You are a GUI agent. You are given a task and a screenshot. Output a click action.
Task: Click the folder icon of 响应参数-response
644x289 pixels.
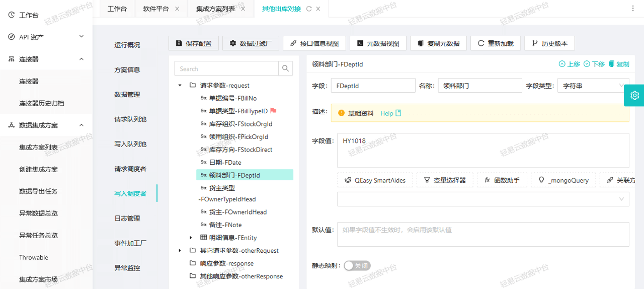point(192,263)
